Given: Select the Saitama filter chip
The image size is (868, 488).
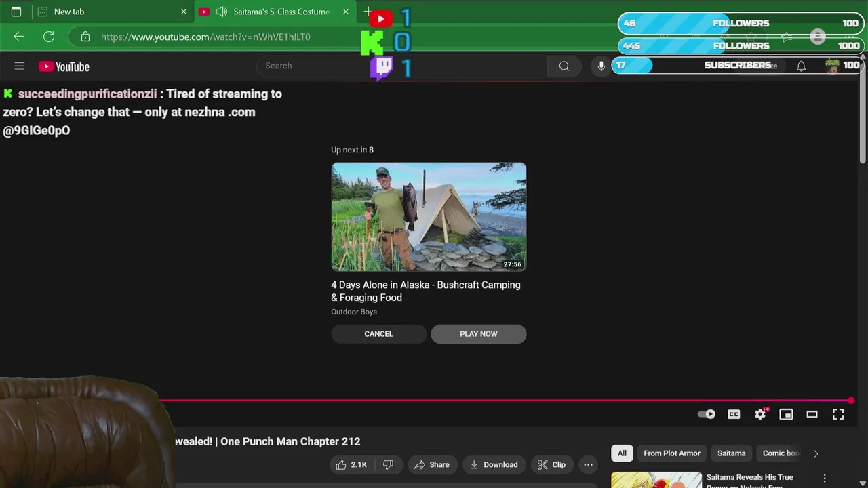Looking at the screenshot, I should pos(732,453).
